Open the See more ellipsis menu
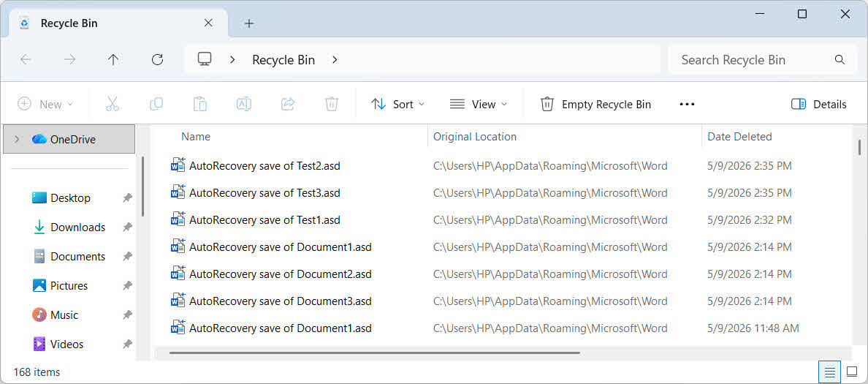This screenshot has height=384, width=868. (687, 104)
